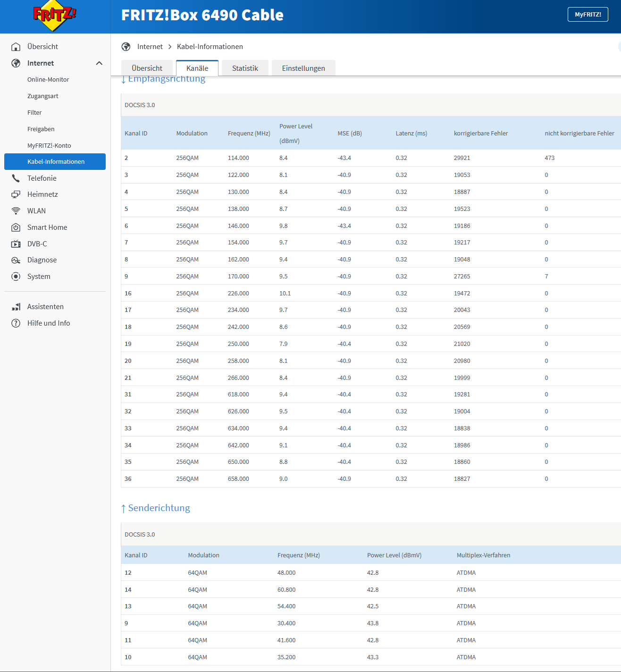Click the 21020 correctable errors value
The image size is (621, 672).
[x=462, y=344]
